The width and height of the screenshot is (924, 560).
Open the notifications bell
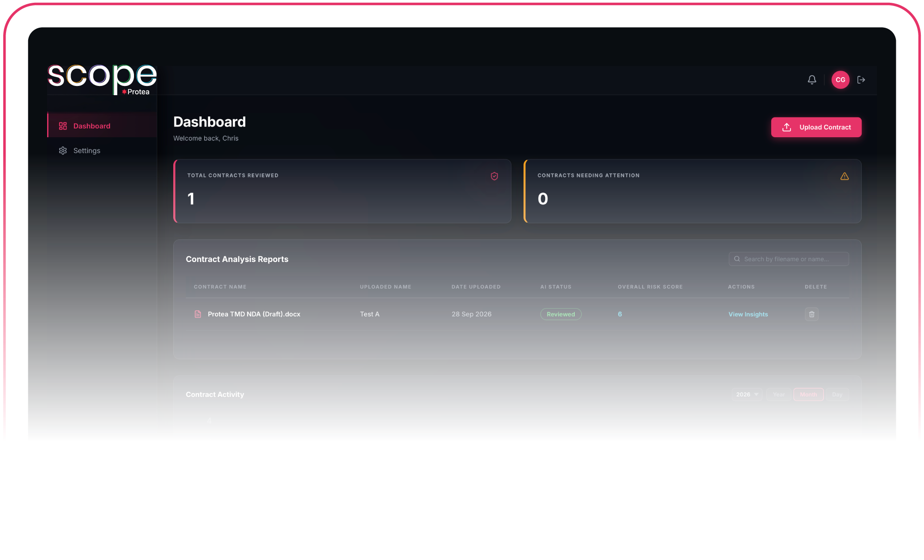click(x=812, y=80)
